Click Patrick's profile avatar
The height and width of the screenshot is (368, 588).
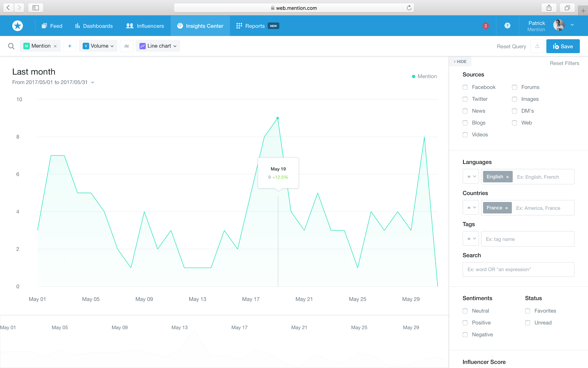[x=559, y=25]
